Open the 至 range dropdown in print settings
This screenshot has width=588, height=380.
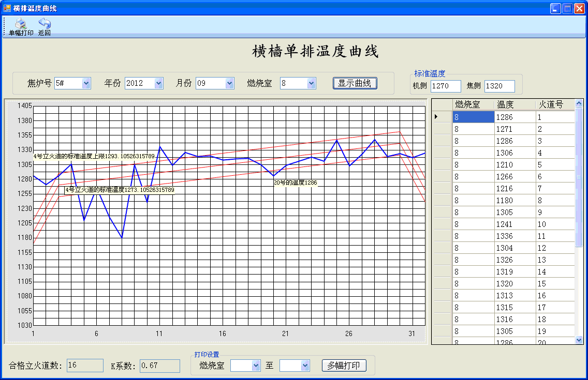pyautogui.click(x=304, y=366)
